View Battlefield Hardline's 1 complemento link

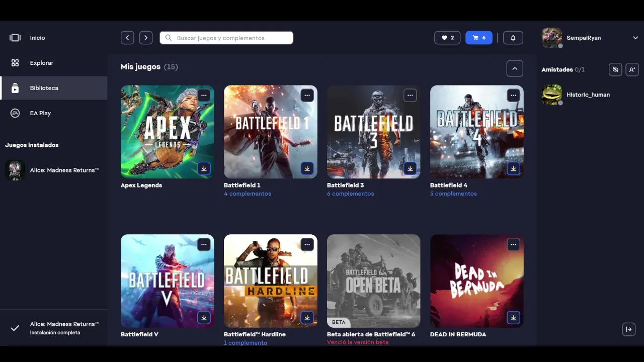tap(246, 343)
